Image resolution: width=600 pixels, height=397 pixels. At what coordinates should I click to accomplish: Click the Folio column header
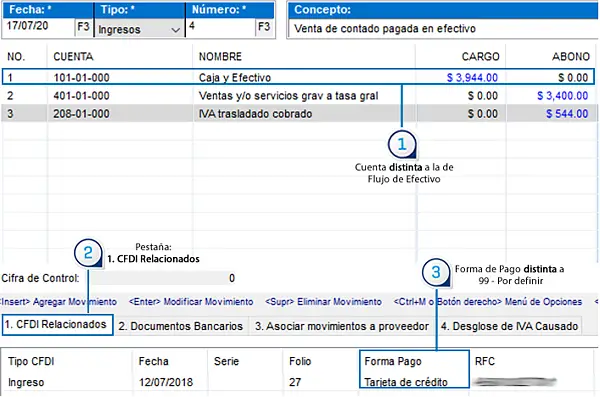pos(300,361)
